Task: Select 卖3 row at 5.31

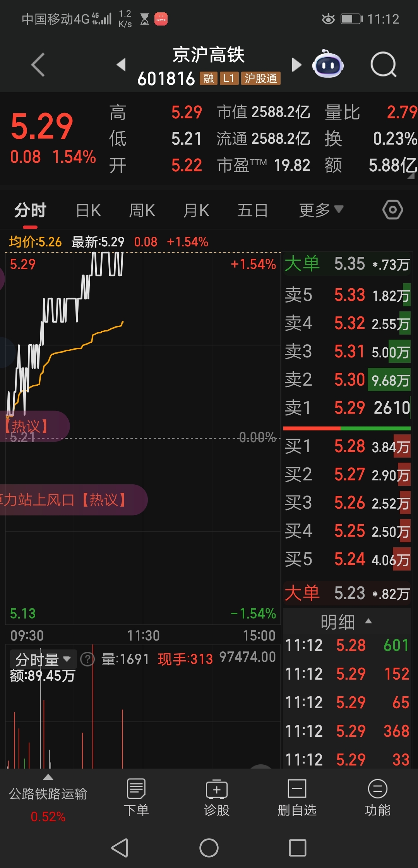Action: click(x=347, y=352)
